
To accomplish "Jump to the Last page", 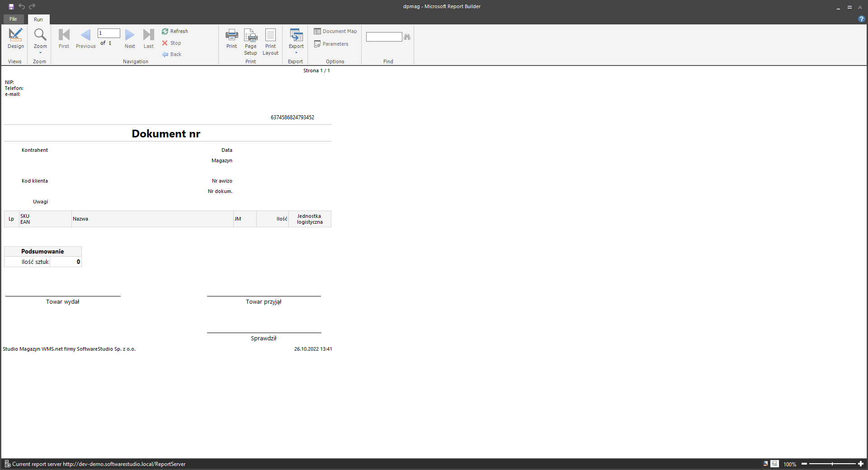I will click(149, 39).
